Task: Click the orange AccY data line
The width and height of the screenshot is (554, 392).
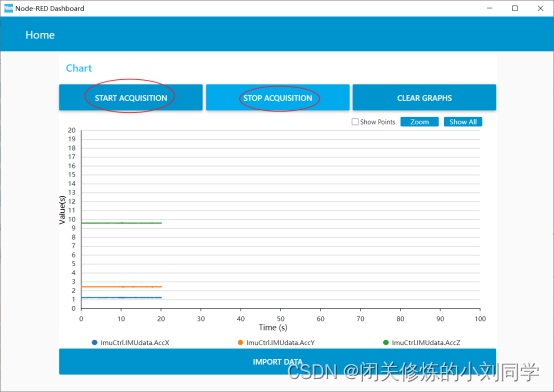Action: click(121, 287)
